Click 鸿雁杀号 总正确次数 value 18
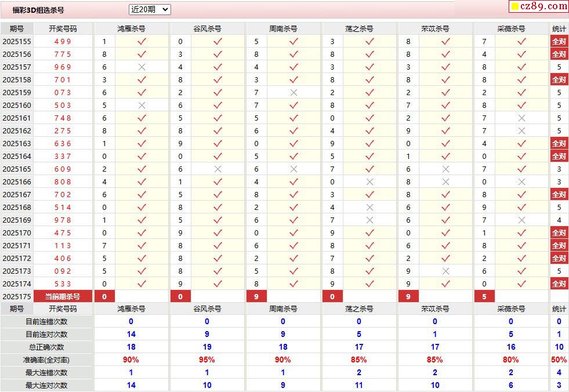Screen dimensions: 569x392 point(131,347)
